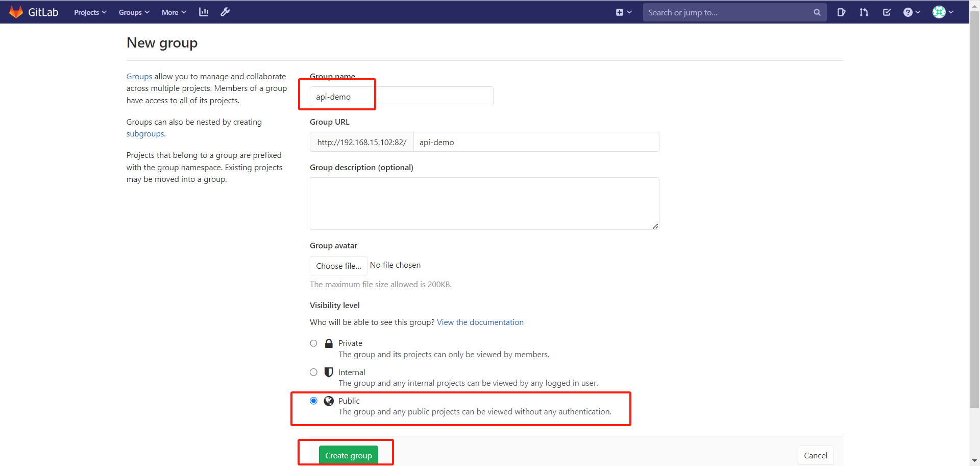
Task: Click inside the Group description text area
Action: tap(484, 203)
